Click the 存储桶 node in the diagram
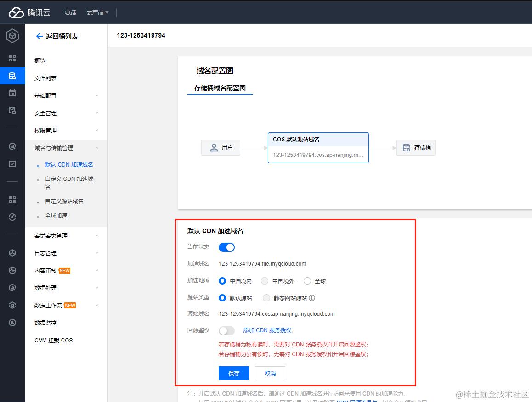The height and width of the screenshot is (402, 532). [x=416, y=148]
